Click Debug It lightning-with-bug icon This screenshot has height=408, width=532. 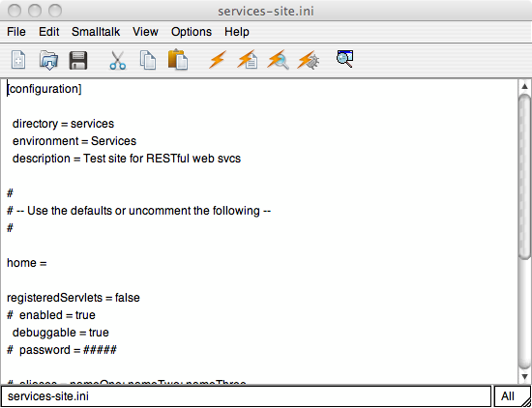pyautogui.click(x=308, y=60)
